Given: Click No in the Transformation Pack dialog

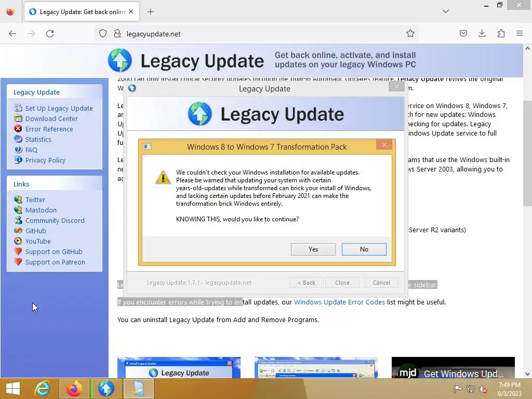Looking at the screenshot, I should tap(364, 249).
